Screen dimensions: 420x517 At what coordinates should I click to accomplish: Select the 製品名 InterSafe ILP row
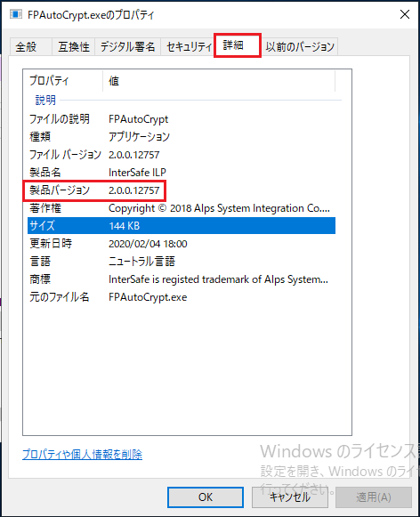(x=182, y=173)
